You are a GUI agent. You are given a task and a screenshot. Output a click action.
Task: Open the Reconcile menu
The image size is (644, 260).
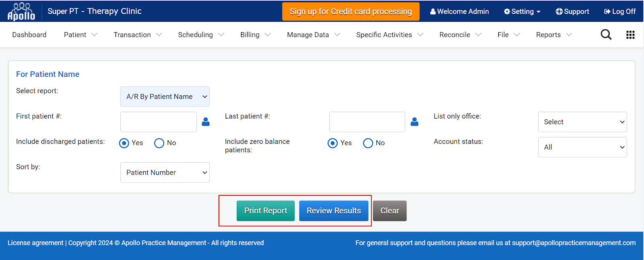(460, 35)
